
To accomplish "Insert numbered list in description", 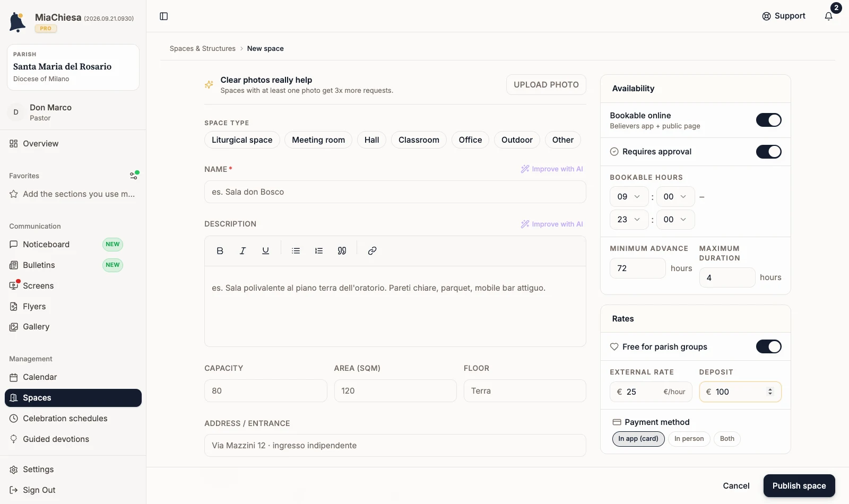I will point(319,251).
